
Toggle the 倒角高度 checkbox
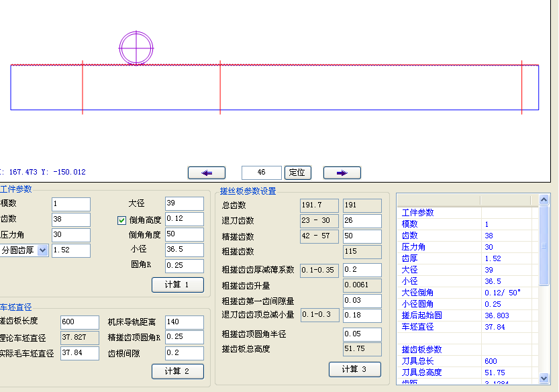[121, 220]
